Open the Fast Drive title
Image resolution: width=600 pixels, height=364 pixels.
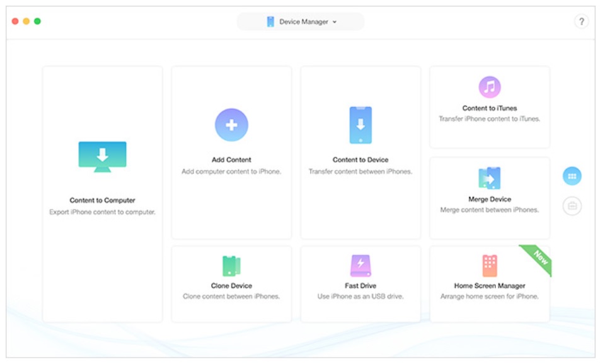pyautogui.click(x=361, y=286)
